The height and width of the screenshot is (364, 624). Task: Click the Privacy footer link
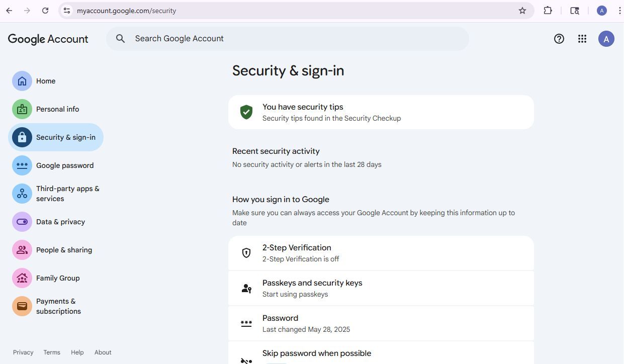pos(23,352)
